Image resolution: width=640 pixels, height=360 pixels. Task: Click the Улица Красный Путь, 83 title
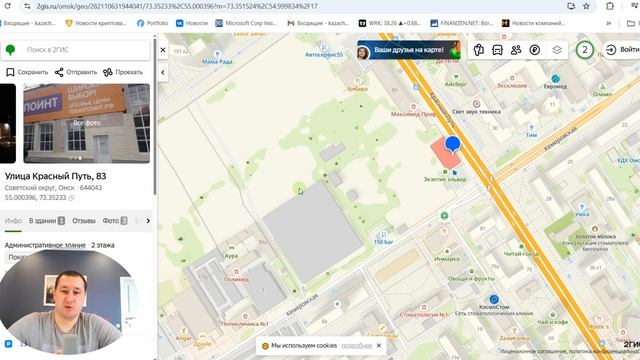point(56,176)
